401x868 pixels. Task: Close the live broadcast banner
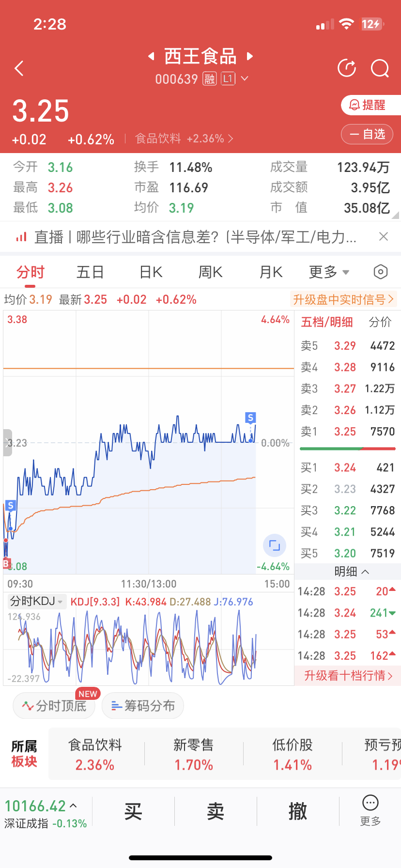tap(384, 236)
